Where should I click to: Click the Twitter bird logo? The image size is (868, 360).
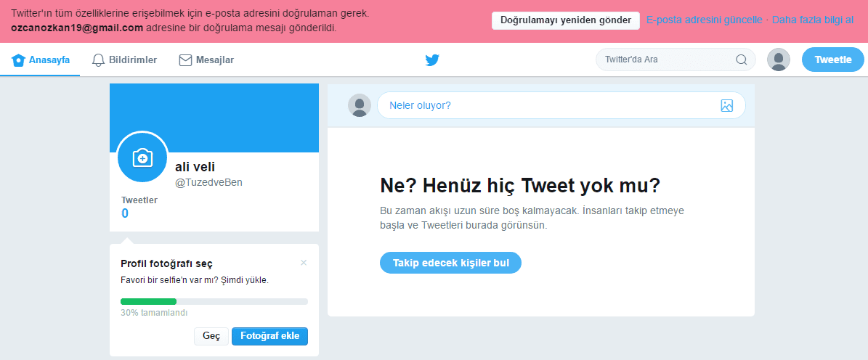click(x=432, y=60)
